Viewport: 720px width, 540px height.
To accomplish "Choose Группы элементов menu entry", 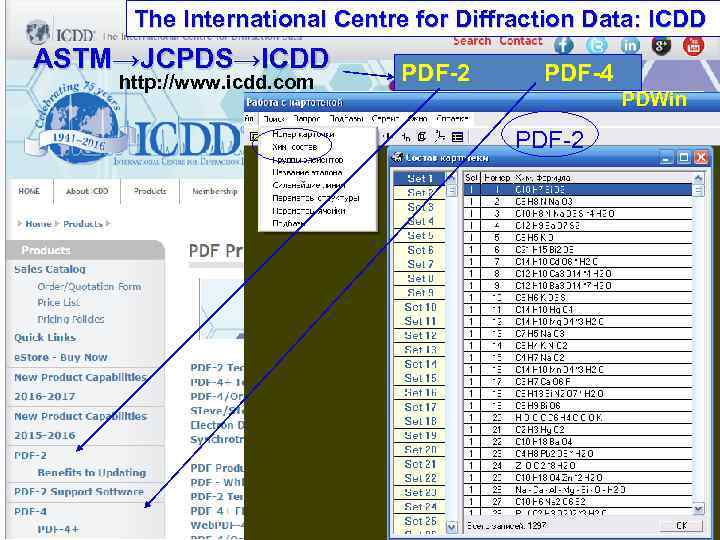I will point(308,160).
